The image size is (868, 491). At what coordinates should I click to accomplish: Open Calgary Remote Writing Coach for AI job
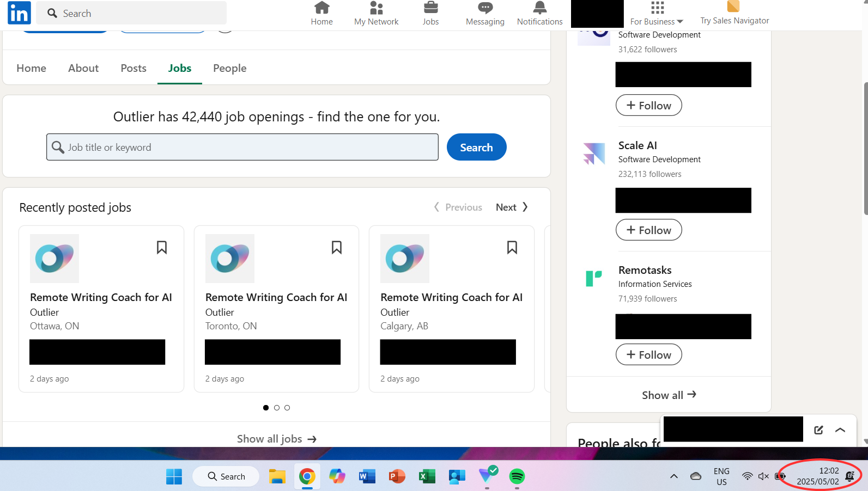(x=451, y=297)
